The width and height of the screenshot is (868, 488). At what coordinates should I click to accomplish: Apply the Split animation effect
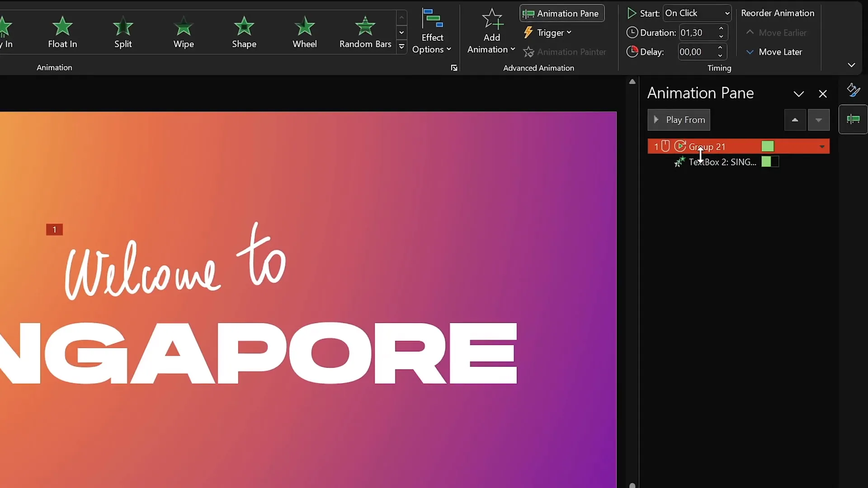pos(123,32)
